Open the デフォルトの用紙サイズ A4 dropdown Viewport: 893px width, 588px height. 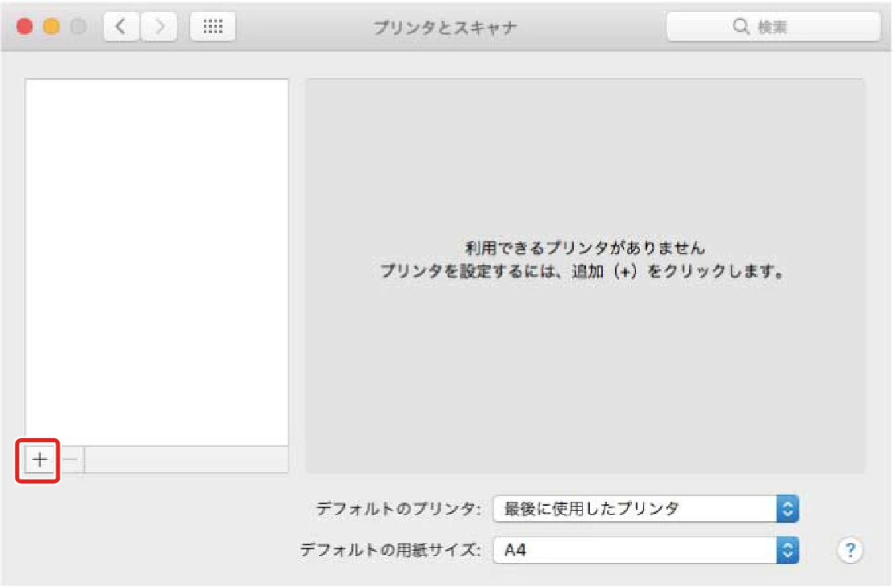click(646, 550)
